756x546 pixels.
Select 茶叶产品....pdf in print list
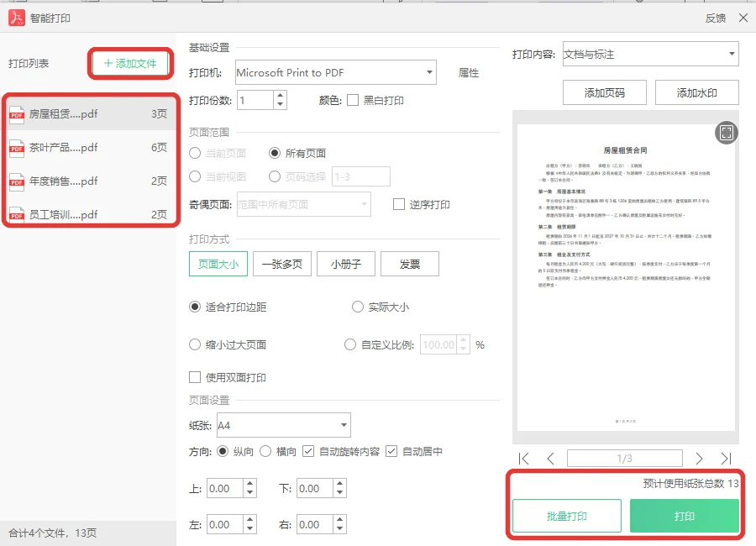pos(88,148)
